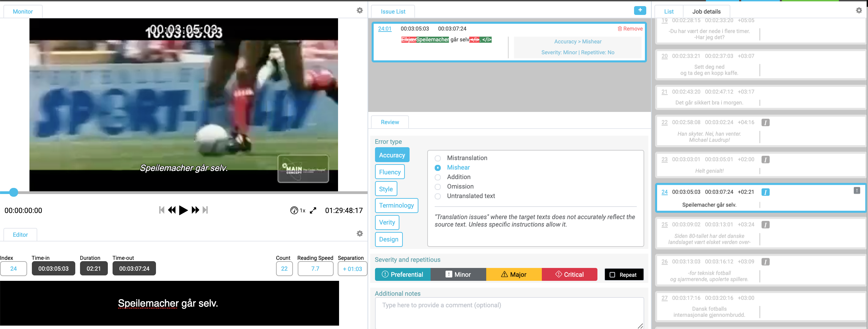
Task: Open the right panel settings gear
Action: tap(859, 11)
